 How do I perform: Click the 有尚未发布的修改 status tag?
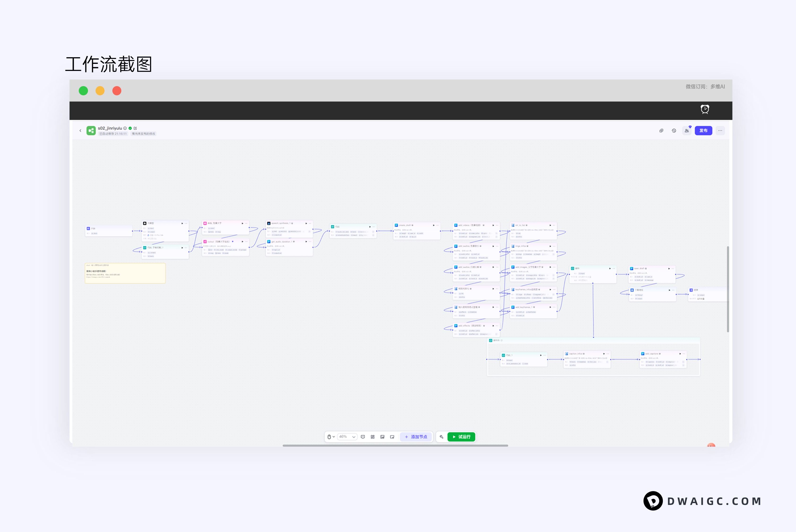click(144, 134)
